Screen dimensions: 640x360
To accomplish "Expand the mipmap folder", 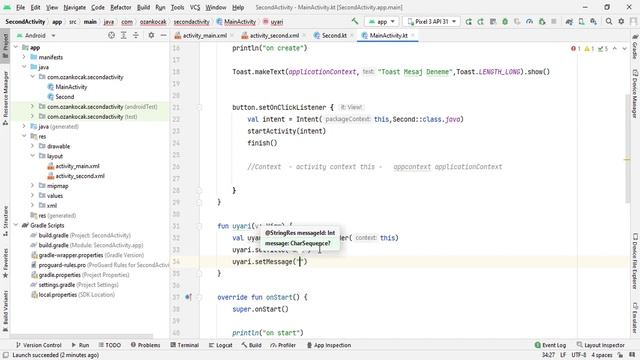I will pyautogui.click(x=32, y=186).
